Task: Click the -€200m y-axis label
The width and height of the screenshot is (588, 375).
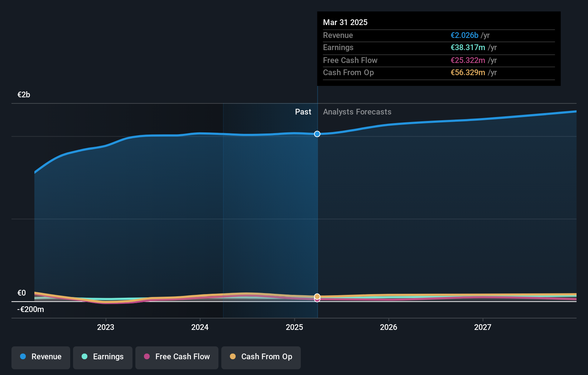Action: click(x=30, y=310)
